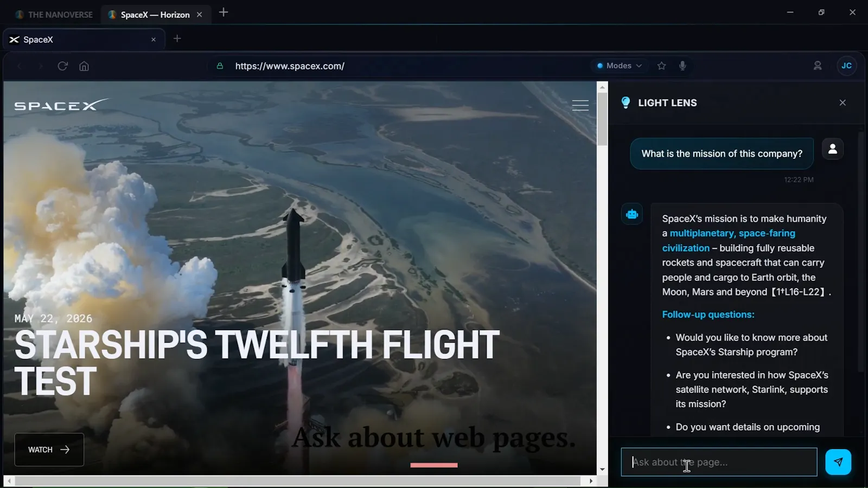Click the Follow-up questions heading

tap(708, 314)
